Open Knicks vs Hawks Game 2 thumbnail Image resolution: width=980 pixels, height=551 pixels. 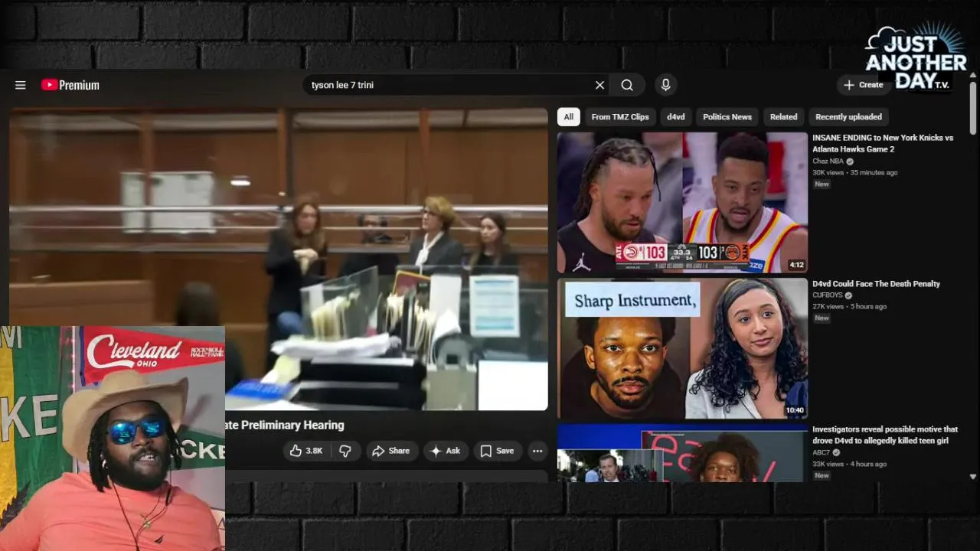pyautogui.click(x=682, y=202)
